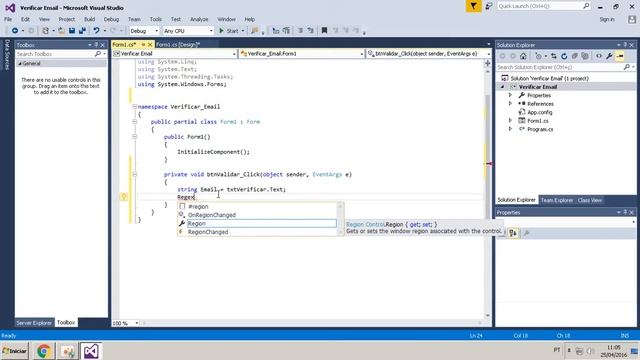Collapse the Verificar Email project node
640x360 pixels.
coord(502,87)
